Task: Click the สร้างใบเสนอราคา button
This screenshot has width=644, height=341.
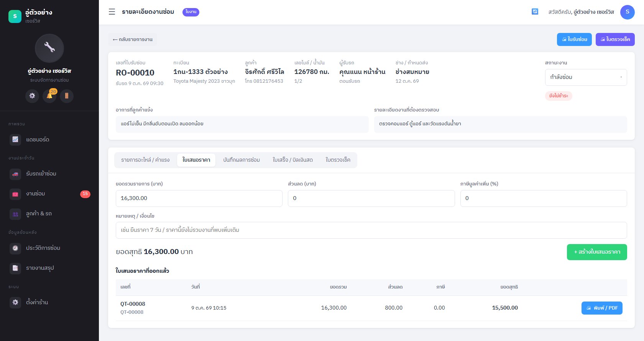Action: click(597, 252)
